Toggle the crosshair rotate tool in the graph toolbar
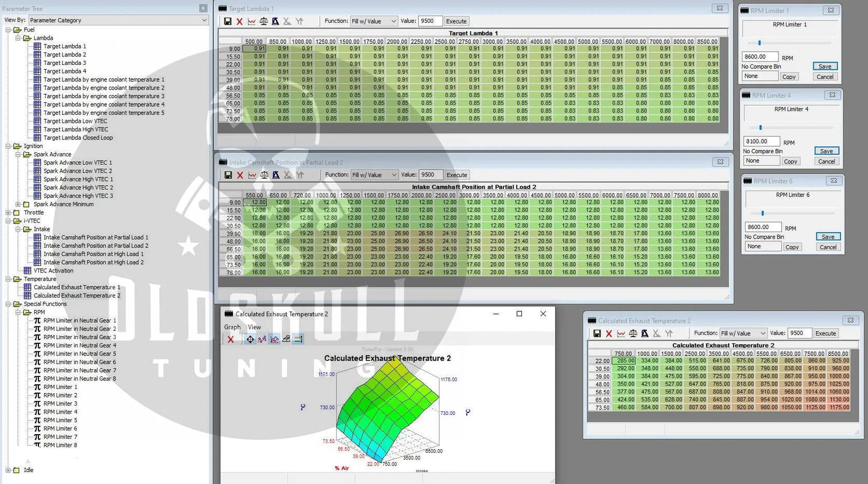868x484 pixels. click(x=250, y=340)
